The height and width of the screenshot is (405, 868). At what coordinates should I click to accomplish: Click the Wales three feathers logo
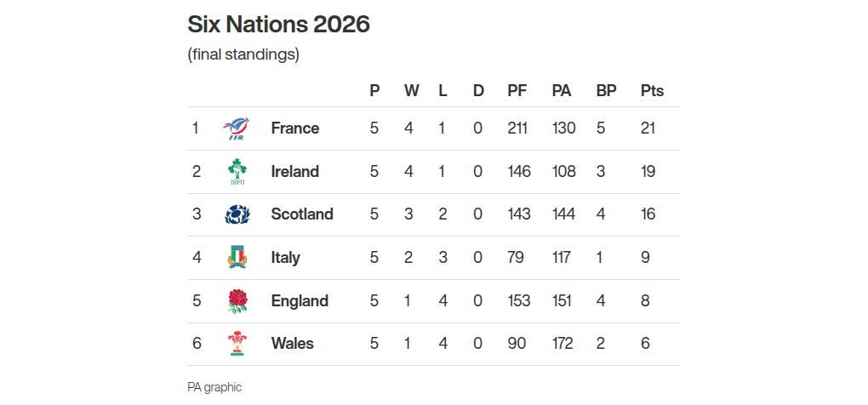coord(237,344)
